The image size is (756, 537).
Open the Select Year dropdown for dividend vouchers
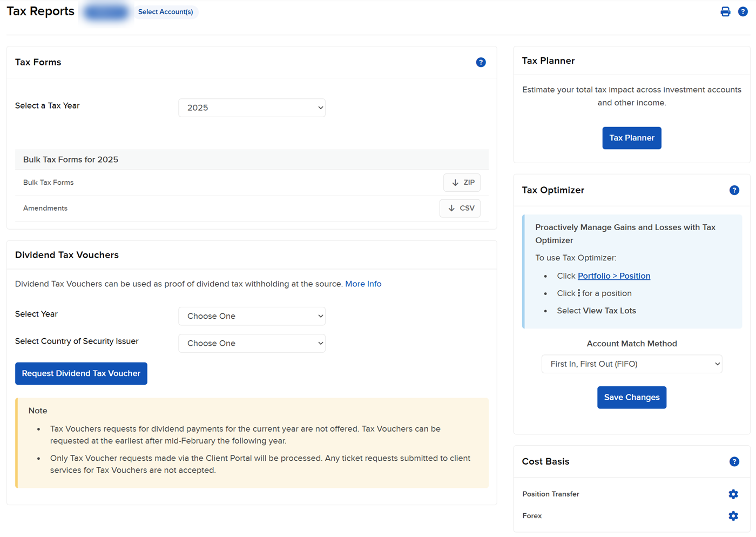coord(252,316)
